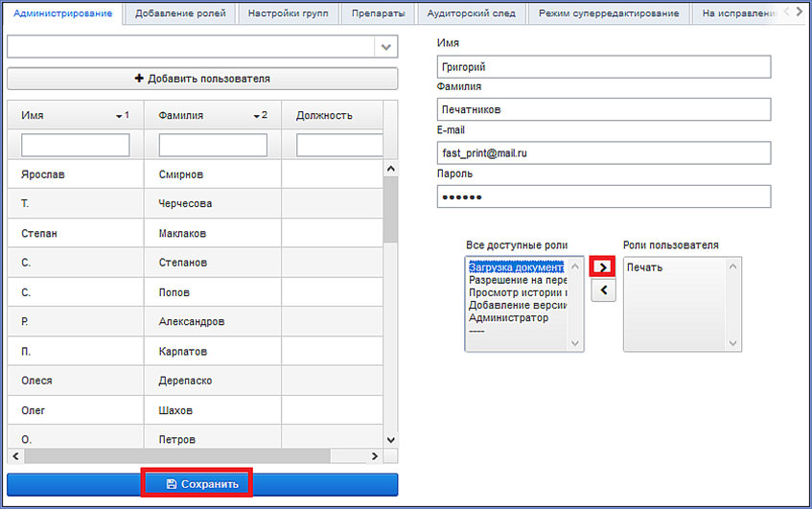The image size is (812, 509).
Task: Select the Александров row
Action: click(x=196, y=321)
